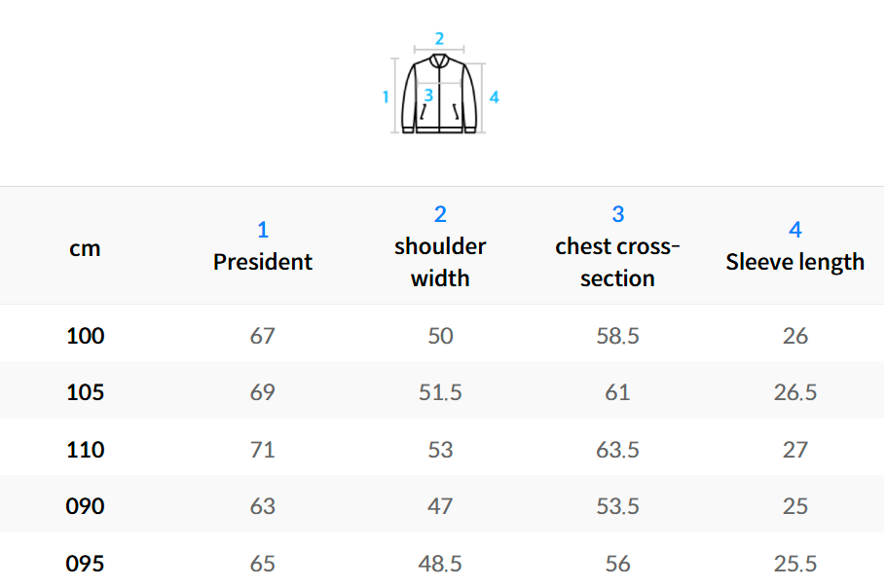Click the 25.5 sleeve length value

click(795, 563)
